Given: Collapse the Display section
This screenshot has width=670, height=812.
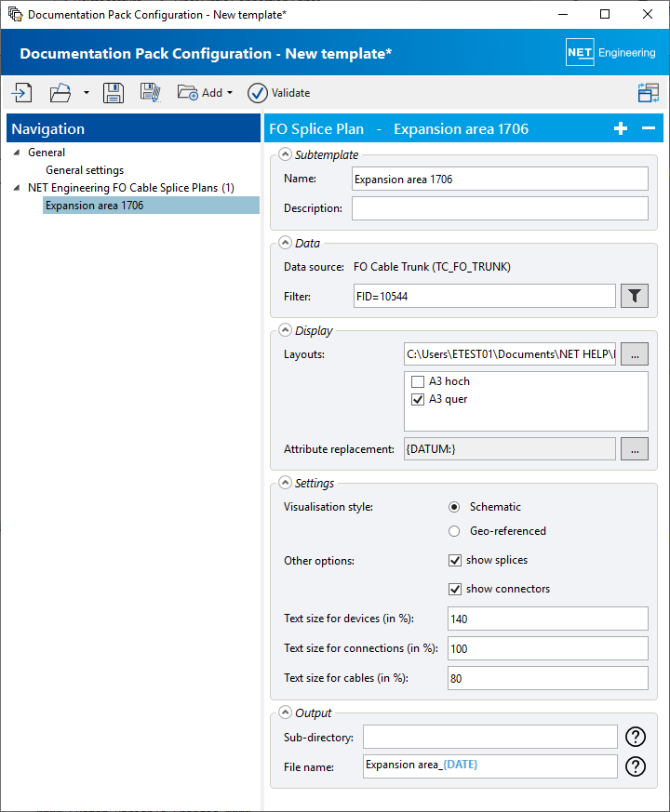Looking at the screenshot, I should point(285,330).
